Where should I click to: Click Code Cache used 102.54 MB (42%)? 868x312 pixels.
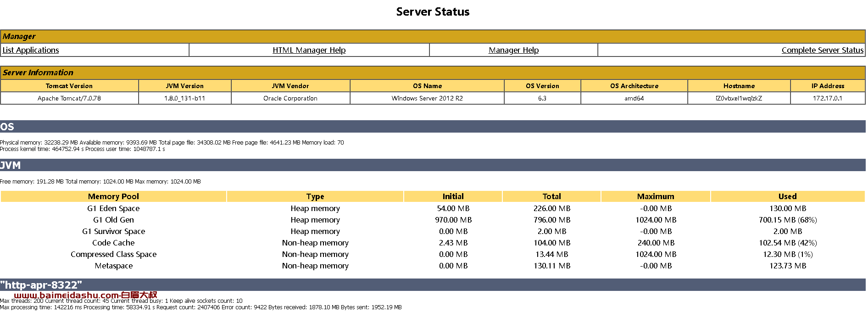pos(788,243)
